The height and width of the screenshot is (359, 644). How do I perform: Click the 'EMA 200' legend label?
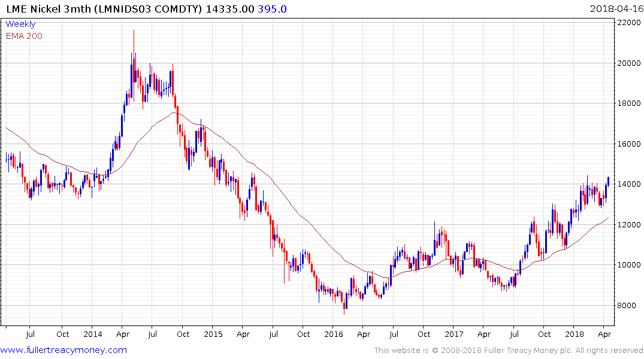(x=24, y=36)
